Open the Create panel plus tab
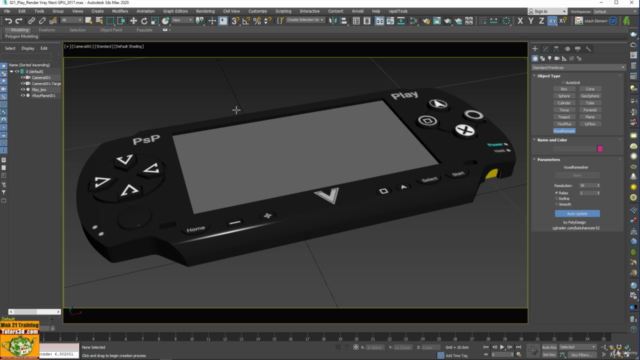This screenshot has width=640, height=360. point(535,49)
